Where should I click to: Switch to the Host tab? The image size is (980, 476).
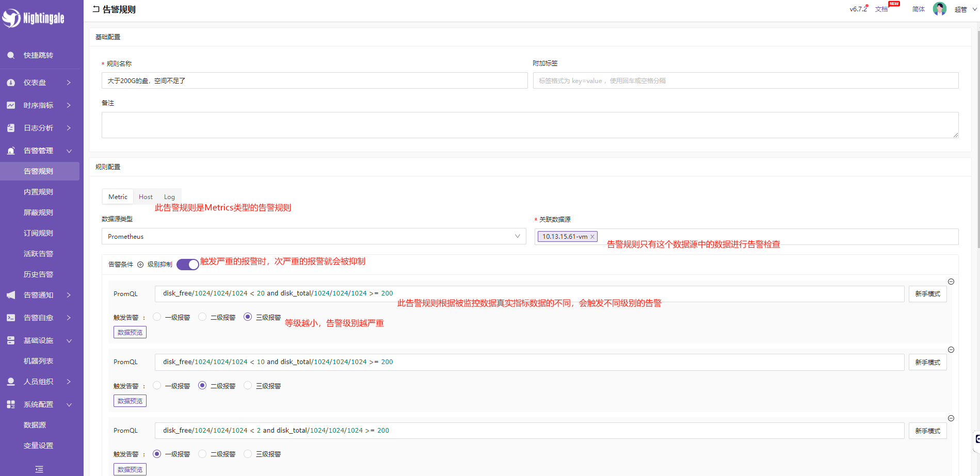coord(146,196)
